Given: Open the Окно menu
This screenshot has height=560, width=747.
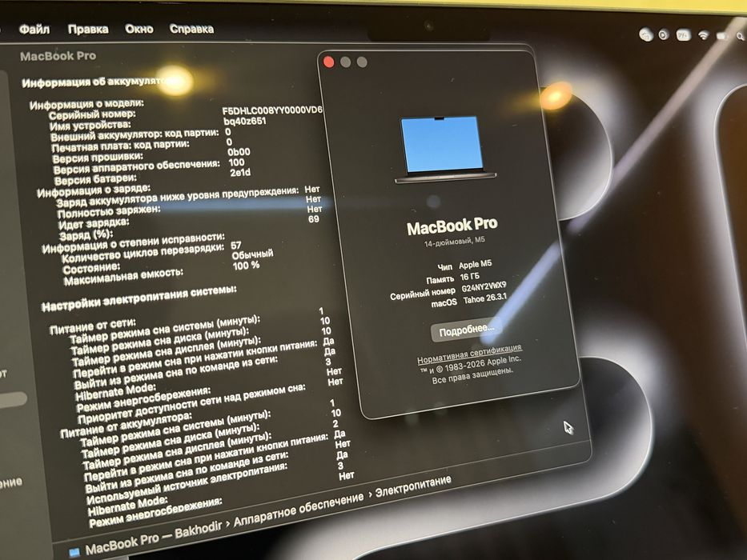Looking at the screenshot, I should tap(139, 29).
